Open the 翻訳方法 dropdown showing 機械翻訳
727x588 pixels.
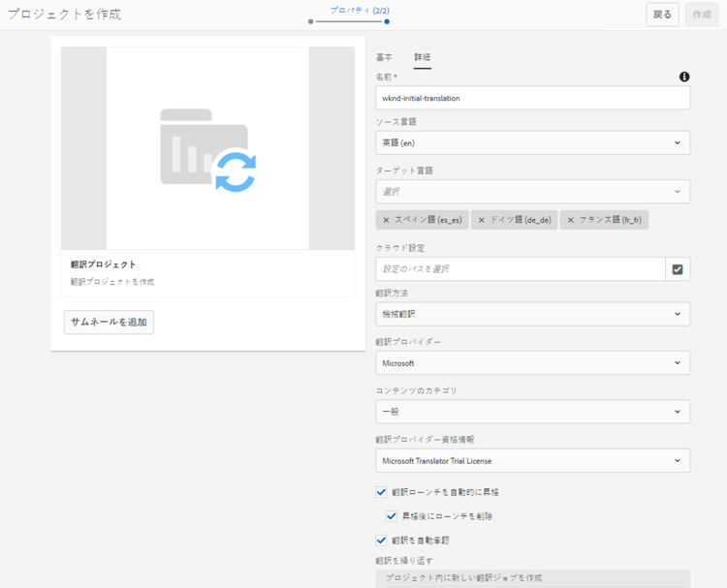click(x=533, y=314)
